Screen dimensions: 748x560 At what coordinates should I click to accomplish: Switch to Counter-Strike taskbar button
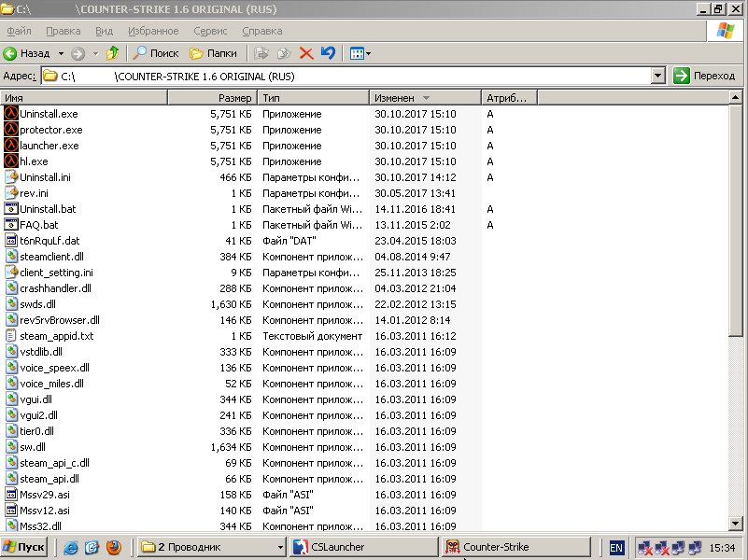[515, 547]
